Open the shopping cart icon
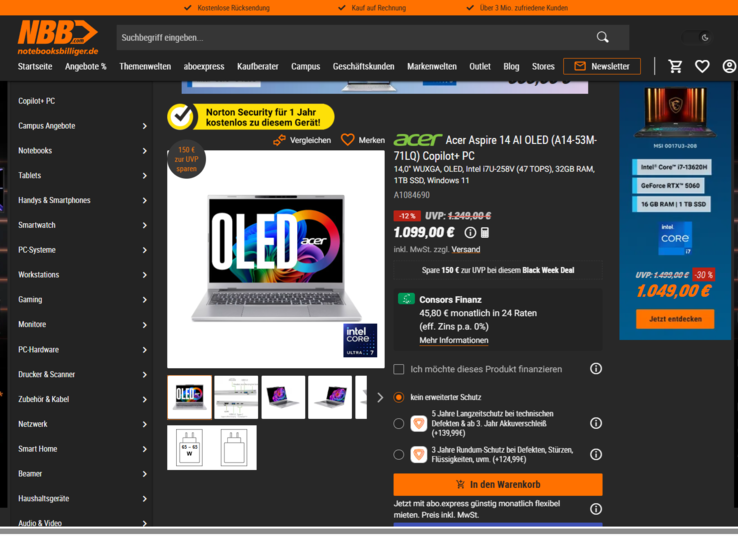Image resolution: width=738 pixels, height=536 pixels. coord(675,66)
